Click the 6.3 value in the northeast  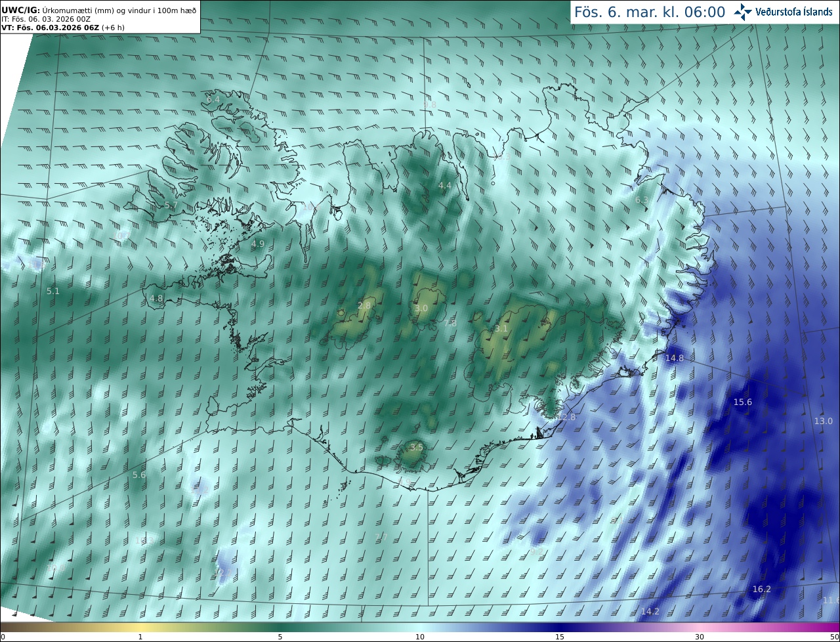pos(642,200)
